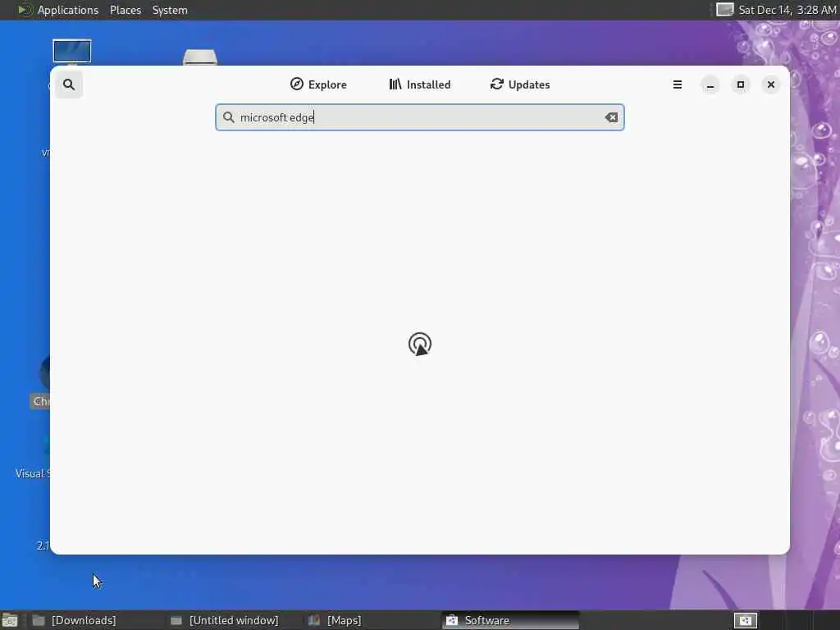Clear the search field text
The image size is (840, 630).
pyautogui.click(x=611, y=117)
